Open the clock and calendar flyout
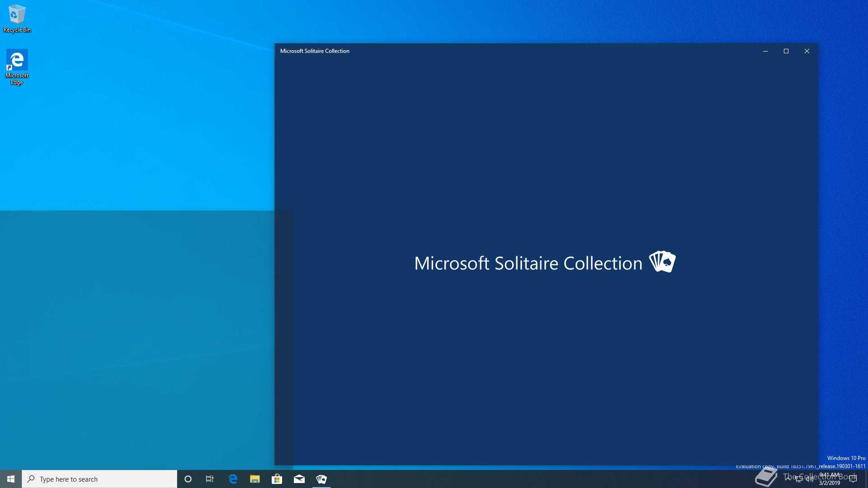The width and height of the screenshot is (868, 488). (x=830, y=479)
